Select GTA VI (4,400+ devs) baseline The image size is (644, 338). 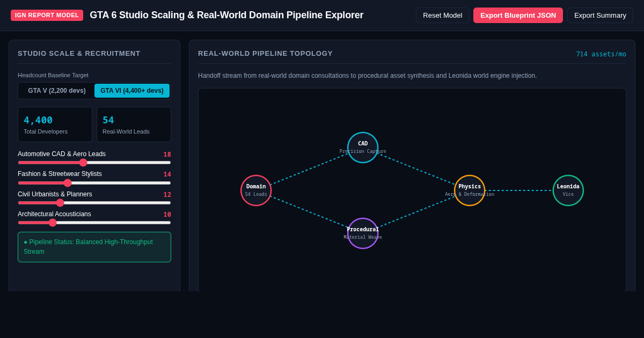coord(132,91)
